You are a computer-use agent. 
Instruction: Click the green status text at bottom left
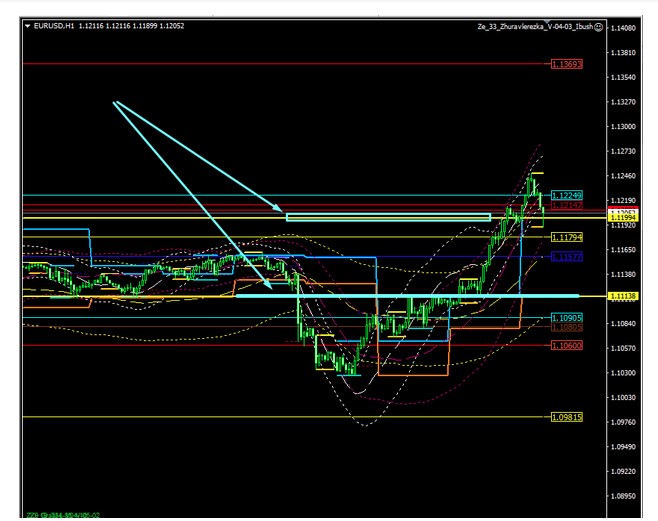point(62,516)
